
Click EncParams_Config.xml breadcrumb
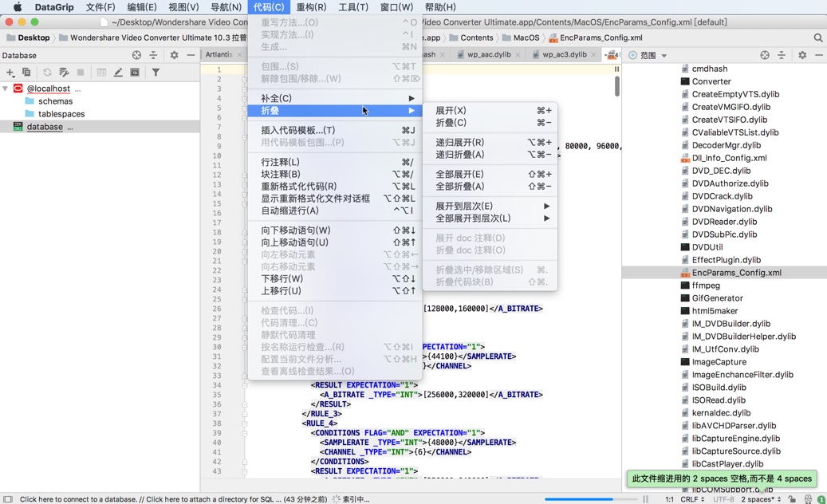pyautogui.click(x=596, y=37)
